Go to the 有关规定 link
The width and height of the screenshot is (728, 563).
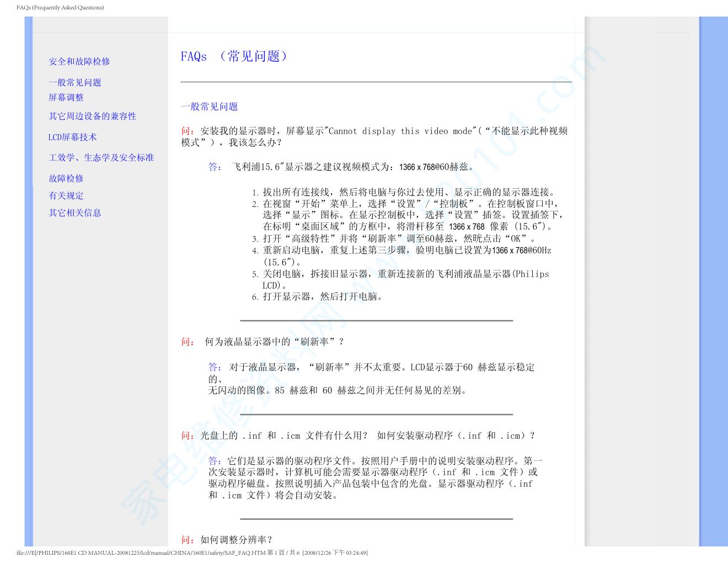[x=66, y=195]
